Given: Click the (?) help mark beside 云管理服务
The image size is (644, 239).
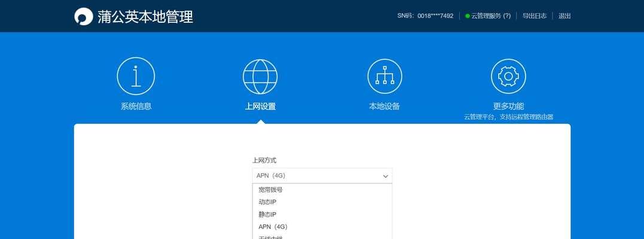Looking at the screenshot, I should (x=507, y=16).
